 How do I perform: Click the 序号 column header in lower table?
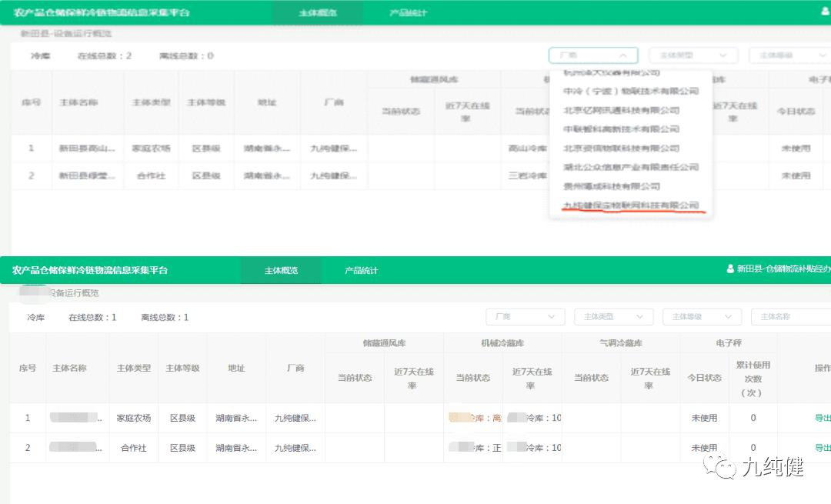tap(28, 368)
